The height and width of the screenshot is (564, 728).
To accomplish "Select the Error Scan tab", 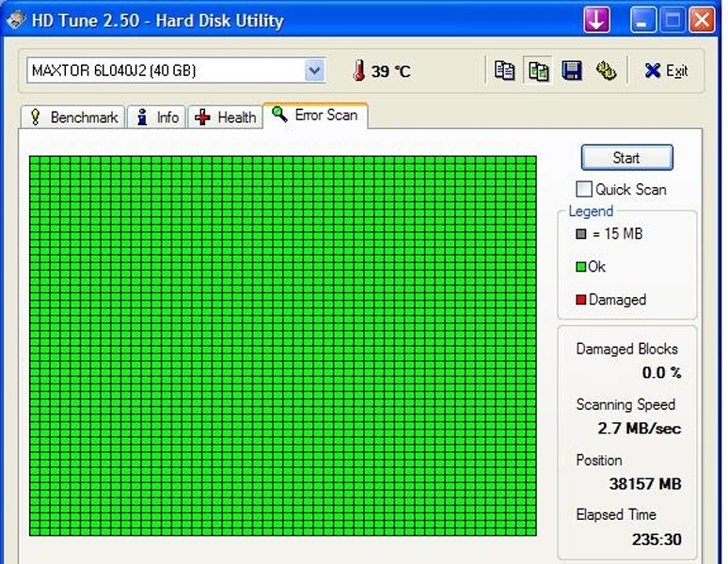I will [315, 115].
